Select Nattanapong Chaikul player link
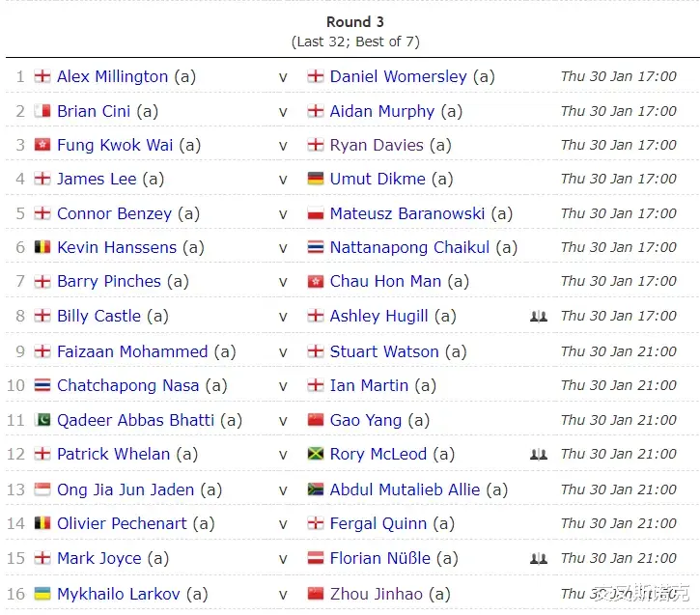Viewport: 700px width, 615px height. pyautogui.click(x=409, y=247)
